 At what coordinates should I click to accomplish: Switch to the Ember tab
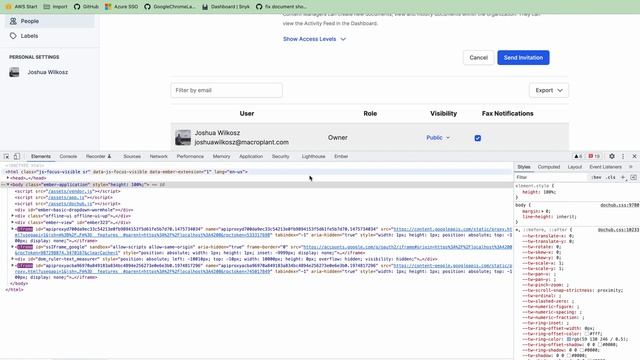pyautogui.click(x=341, y=156)
